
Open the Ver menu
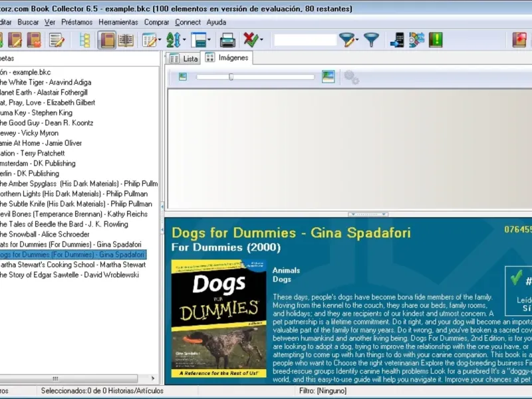tap(49, 23)
